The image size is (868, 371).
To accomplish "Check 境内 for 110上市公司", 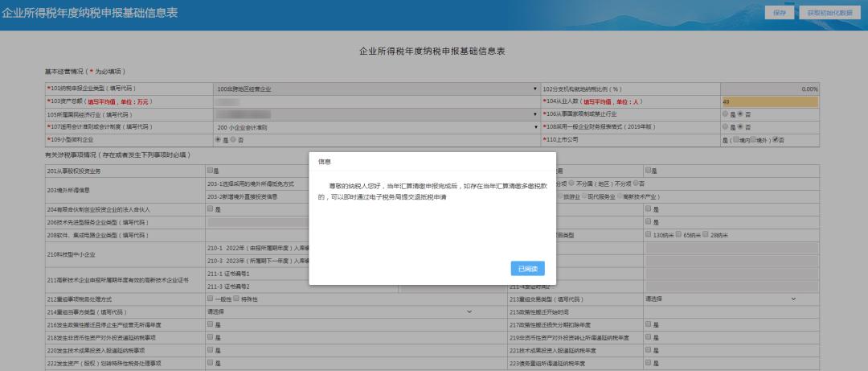I will point(736,140).
